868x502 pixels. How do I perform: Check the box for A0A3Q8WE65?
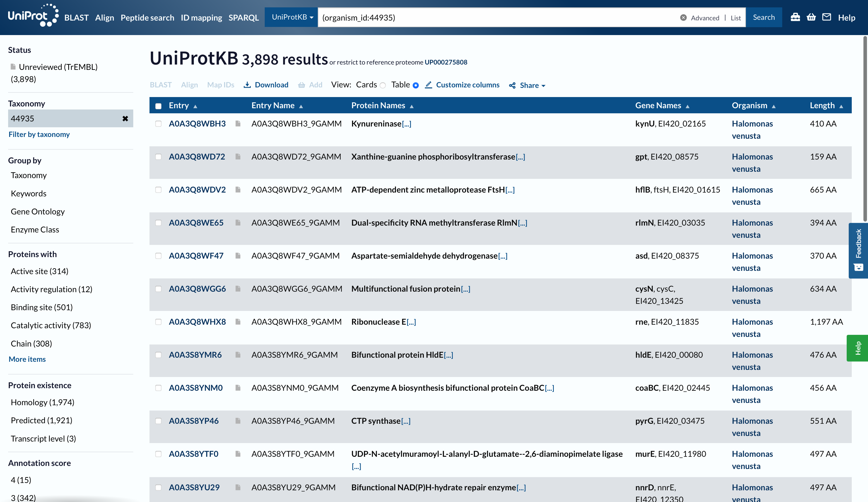pos(158,223)
